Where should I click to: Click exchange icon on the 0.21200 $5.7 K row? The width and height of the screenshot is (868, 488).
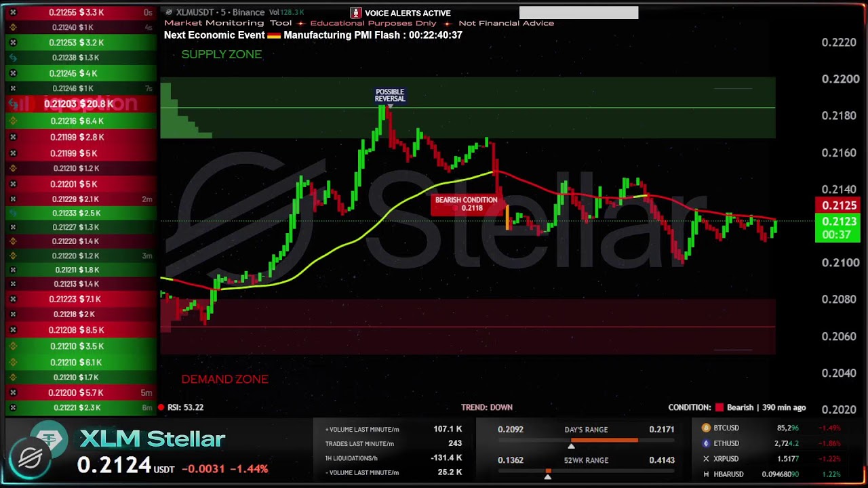click(x=13, y=392)
